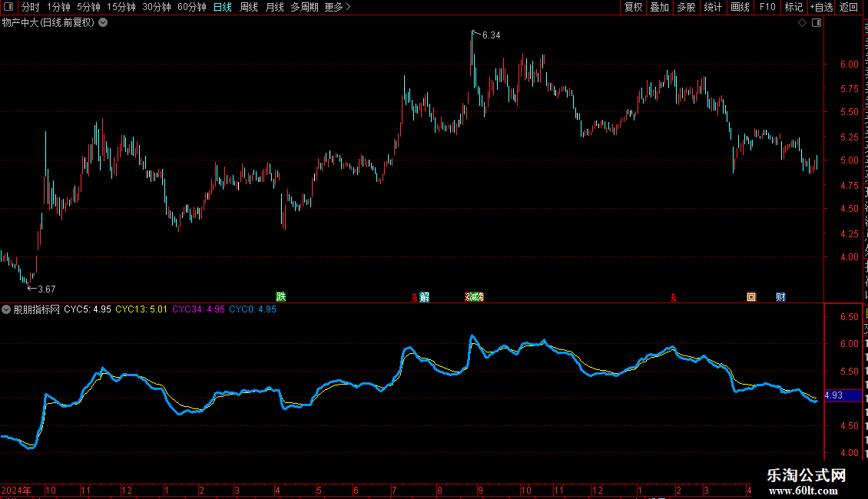This screenshot has width=868, height=499.
Task: Click the red S marker beside 解
Action: click(x=415, y=298)
